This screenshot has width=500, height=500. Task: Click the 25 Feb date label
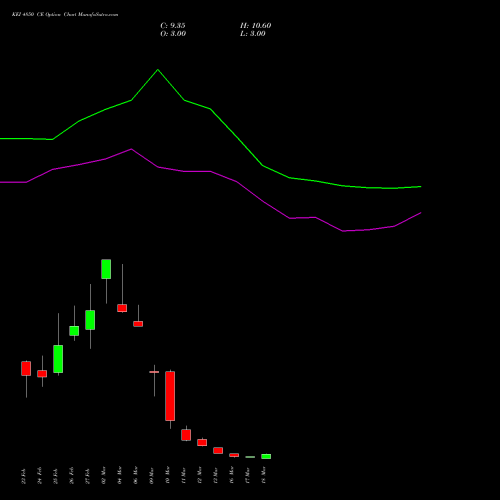56,476
